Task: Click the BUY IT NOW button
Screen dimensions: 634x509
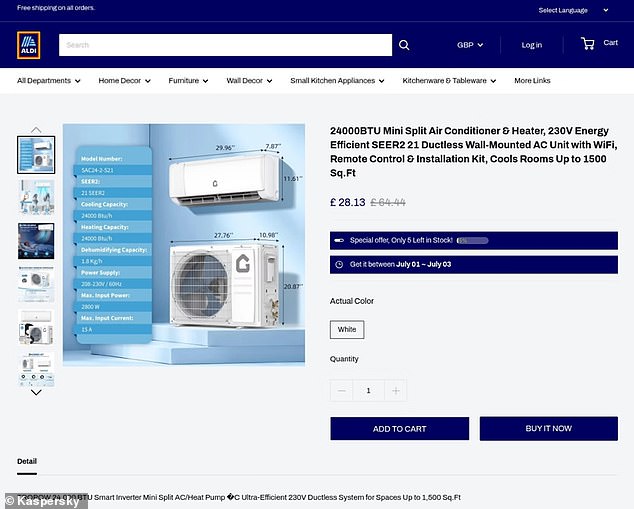Action: pyautogui.click(x=549, y=429)
